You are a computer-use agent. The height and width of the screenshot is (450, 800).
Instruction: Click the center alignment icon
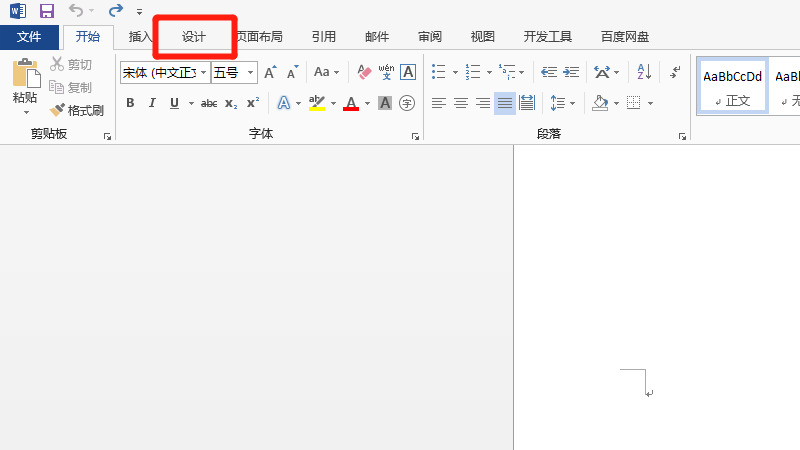click(x=461, y=103)
